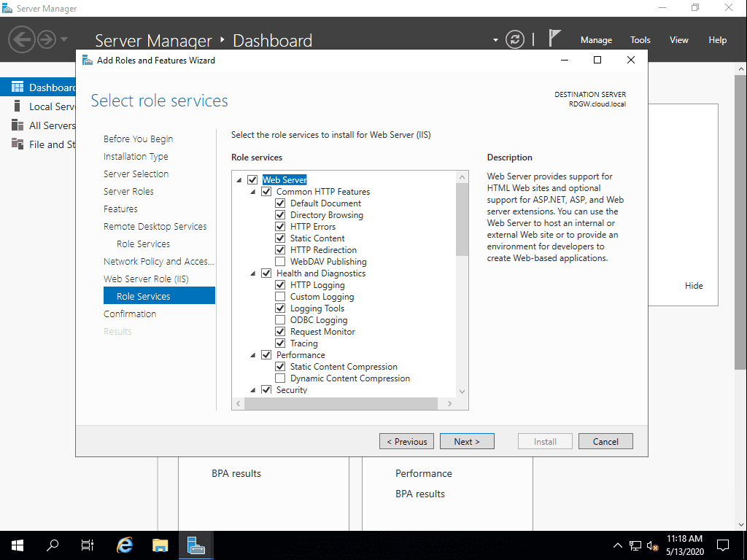Enable WebDAV Publishing
The height and width of the screenshot is (560, 747).
click(x=280, y=261)
